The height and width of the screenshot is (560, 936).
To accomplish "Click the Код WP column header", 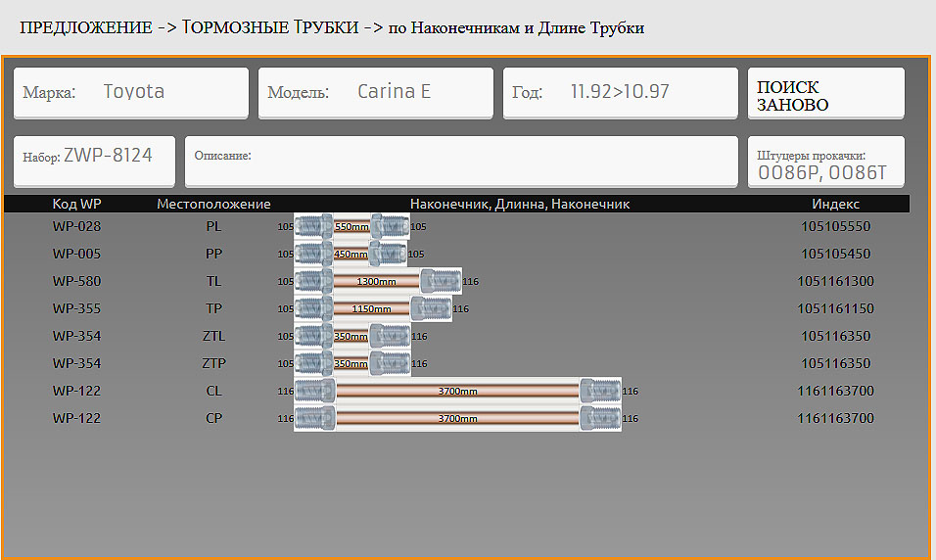I will (x=77, y=204).
